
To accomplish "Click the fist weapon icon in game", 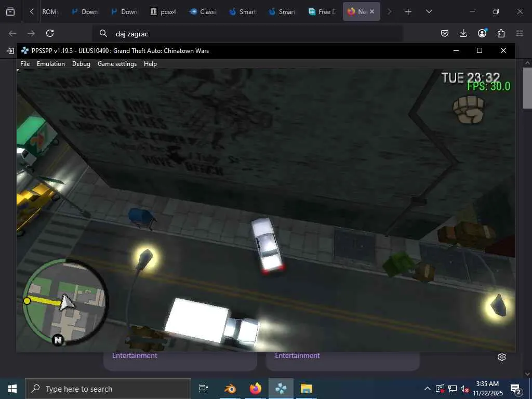I will pyautogui.click(x=469, y=109).
